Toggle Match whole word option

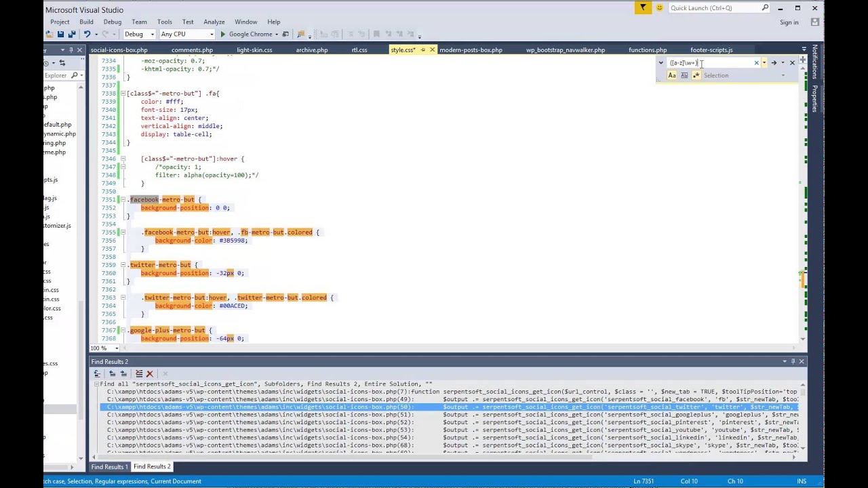684,75
